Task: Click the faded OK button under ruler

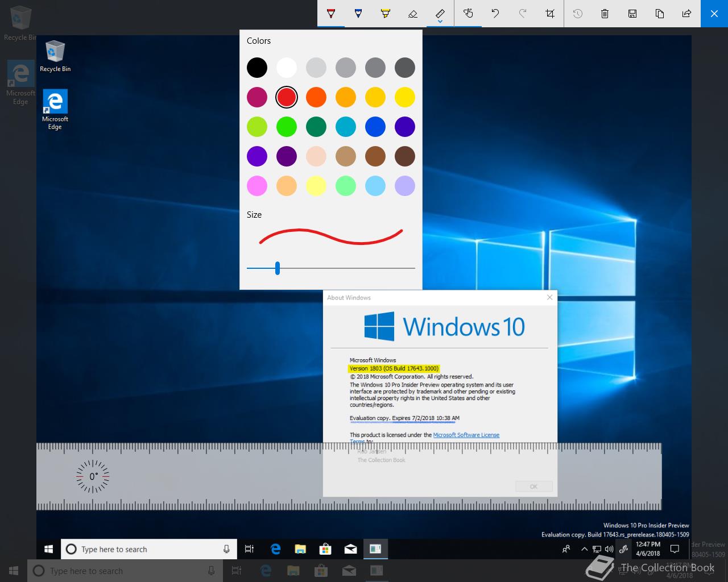Action: click(x=533, y=487)
